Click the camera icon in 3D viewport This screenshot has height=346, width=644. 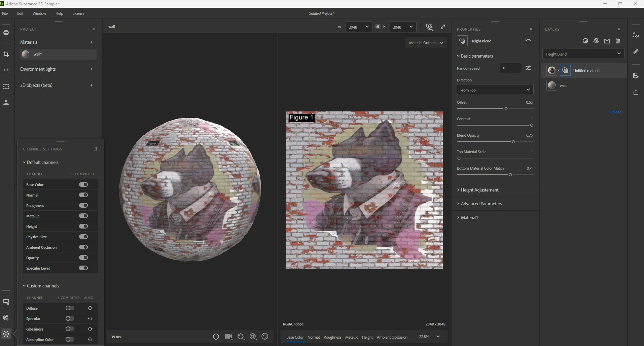click(228, 337)
